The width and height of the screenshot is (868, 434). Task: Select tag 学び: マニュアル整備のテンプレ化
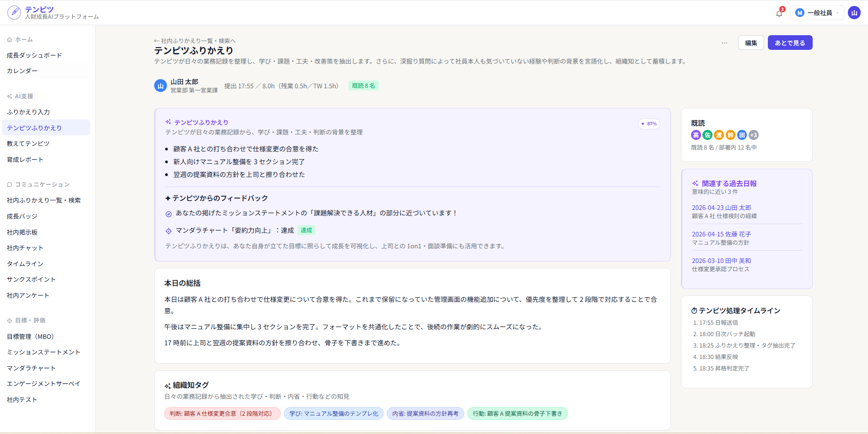(x=334, y=413)
